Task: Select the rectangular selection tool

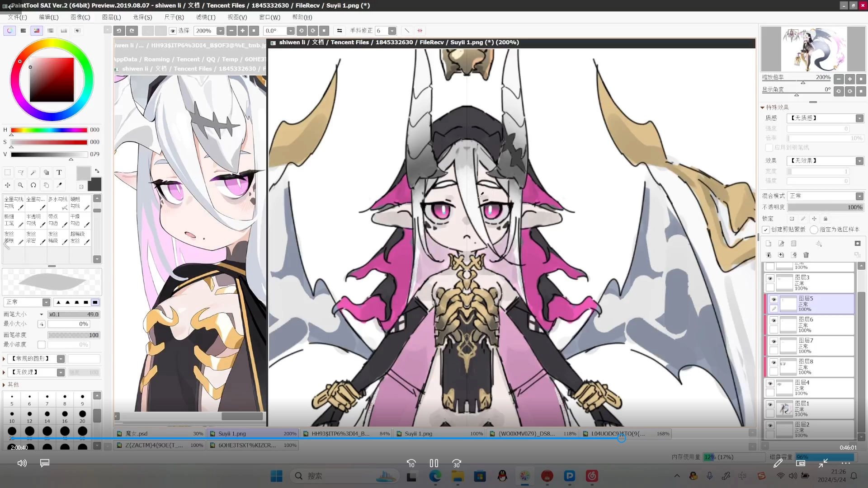Action: tap(8, 172)
